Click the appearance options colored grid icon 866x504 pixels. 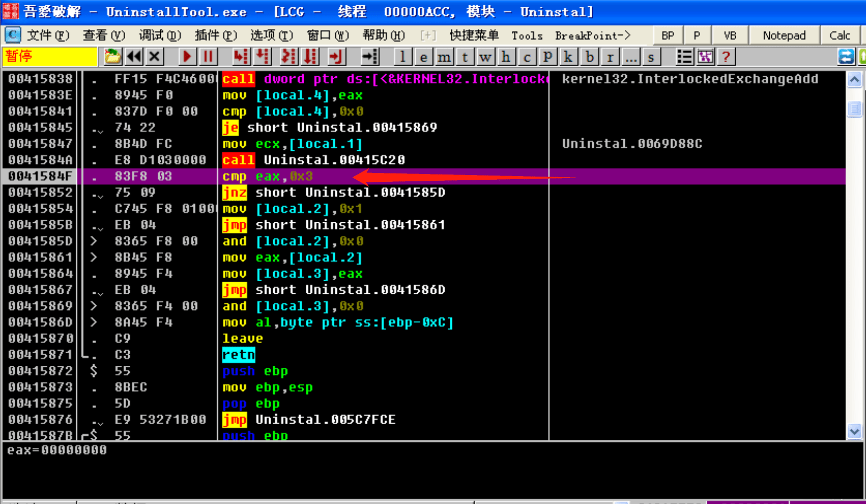[x=705, y=56]
